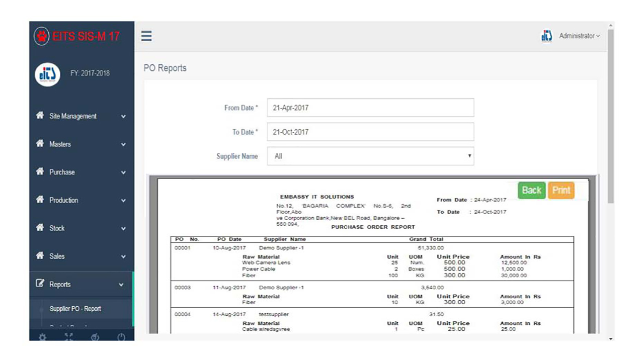
Task: Click PO date 10-Aug-2017
Action: (229, 248)
